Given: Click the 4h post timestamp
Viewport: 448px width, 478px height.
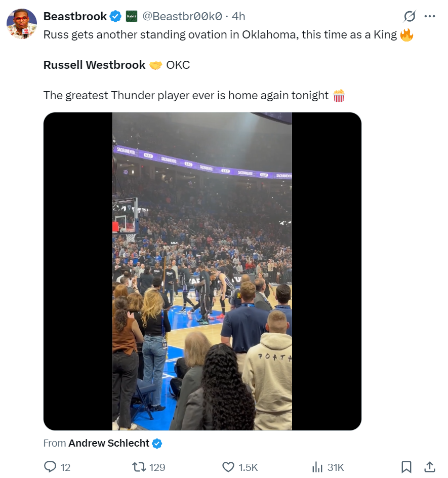Looking at the screenshot, I should point(238,16).
